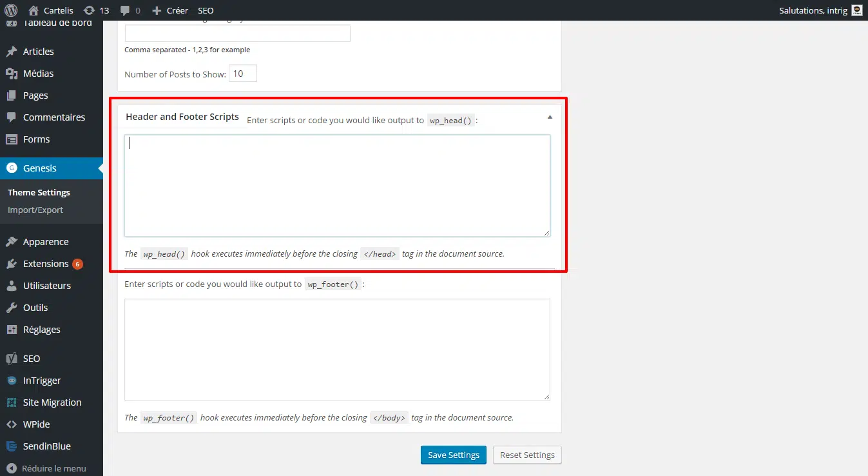Screen dimensions: 868x476
Task: Click the user avatar next to Salutations
Action: pos(856,10)
